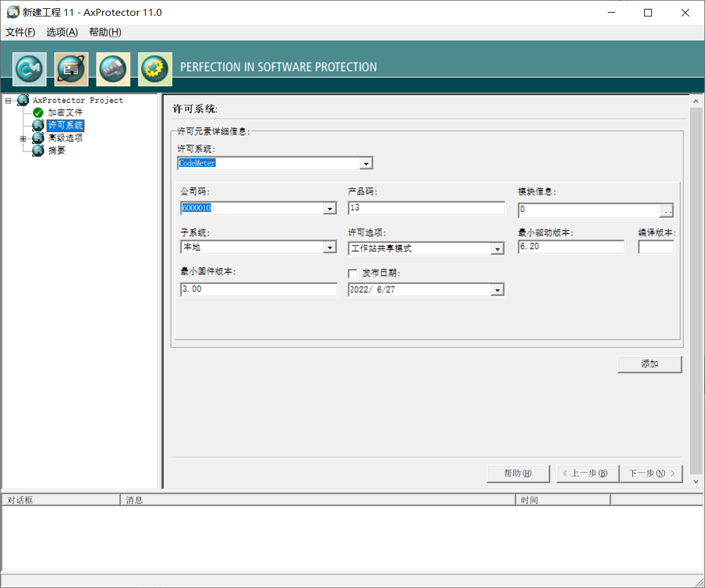Open the 子系统 dropdown arrow
Viewport: 705px width, 588px height.
(x=329, y=247)
